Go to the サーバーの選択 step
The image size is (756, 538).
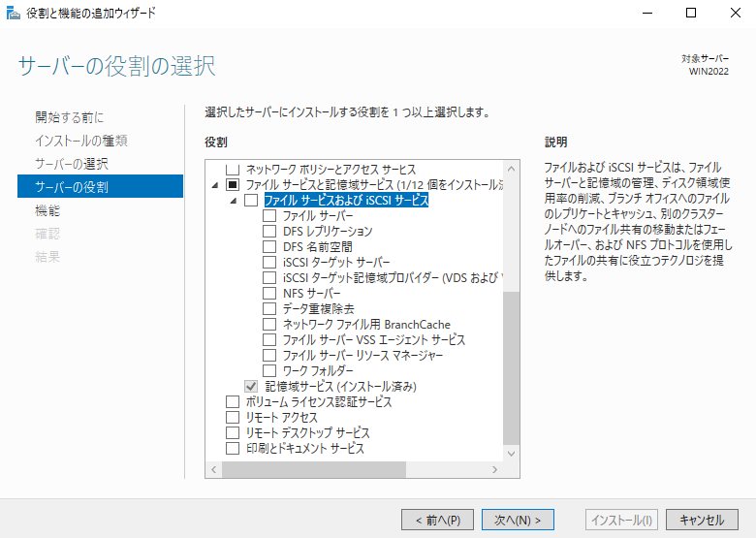pyautogui.click(x=72, y=164)
